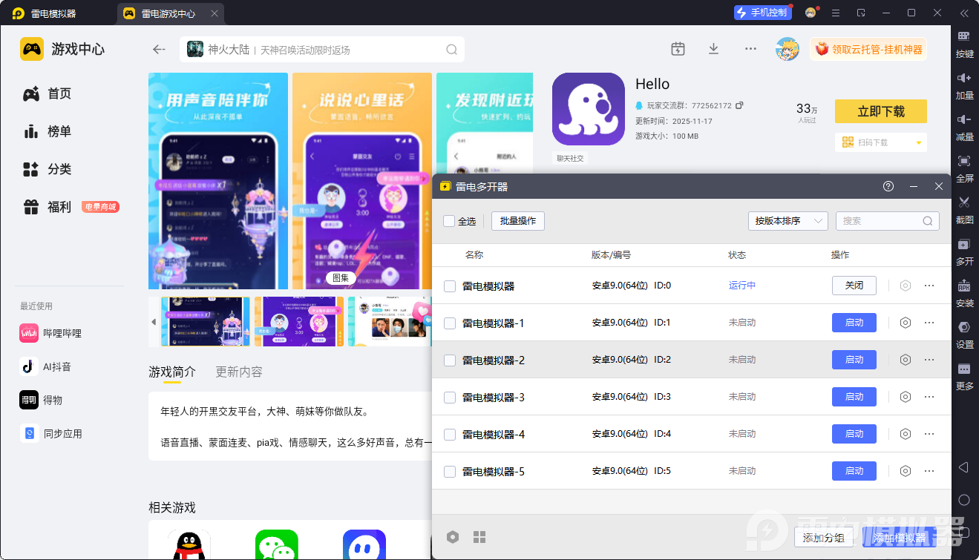Open the more options menu for 雷电模拟器-3
This screenshot has height=560, width=979.
click(x=929, y=397)
